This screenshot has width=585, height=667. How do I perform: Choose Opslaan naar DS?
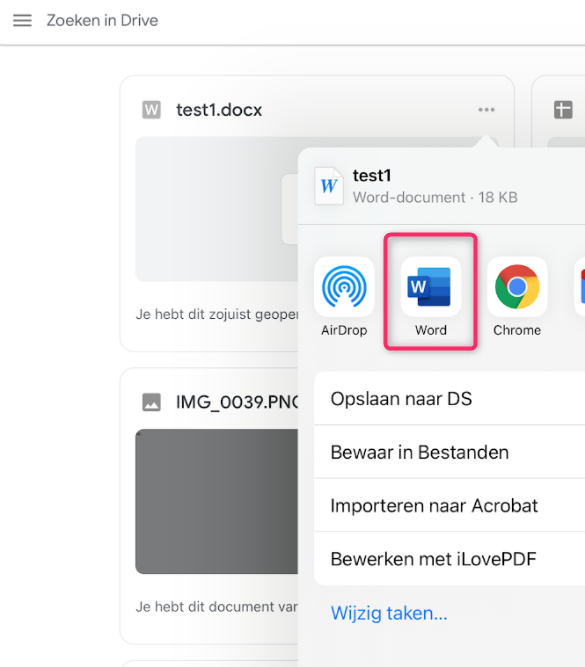tap(449, 399)
